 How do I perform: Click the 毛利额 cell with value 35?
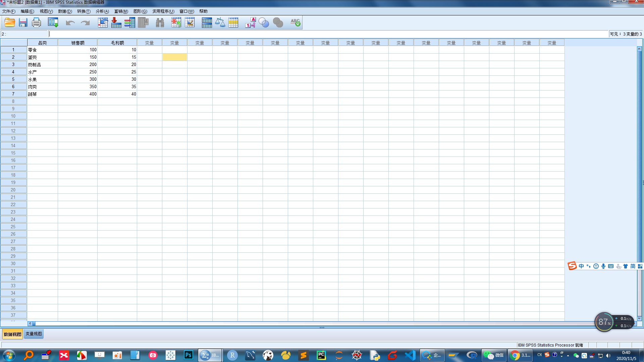117,87
